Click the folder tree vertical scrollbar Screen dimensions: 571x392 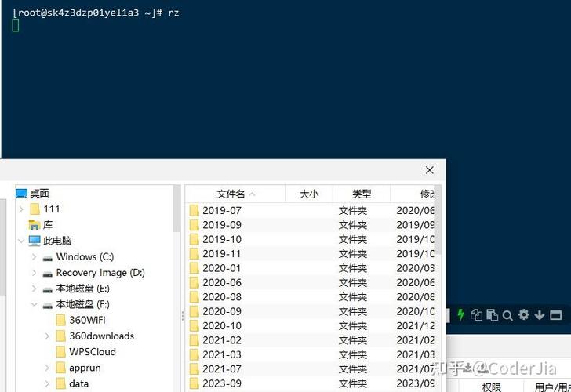tap(177, 209)
